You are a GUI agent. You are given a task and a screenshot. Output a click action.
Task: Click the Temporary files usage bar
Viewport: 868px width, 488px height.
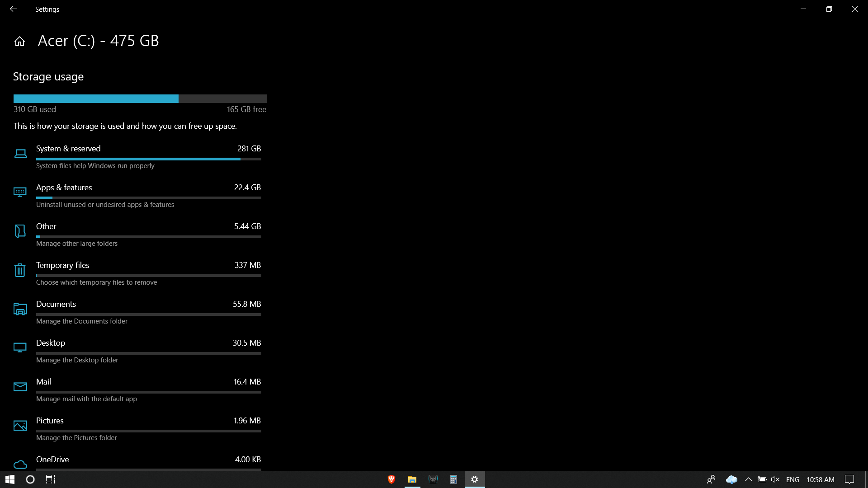(148, 275)
